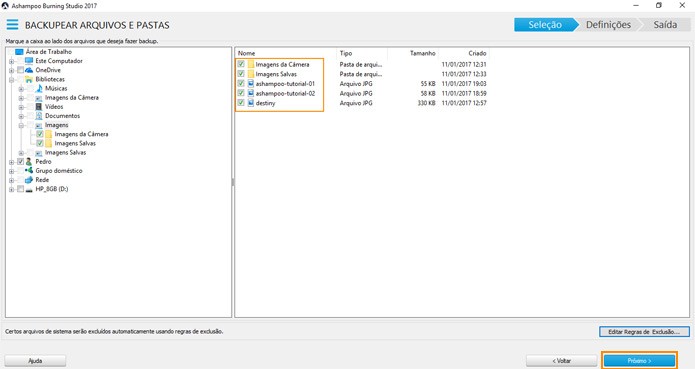The width and height of the screenshot is (695, 369).
Task: Switch to the Definições step tab
Action: [609, 25]
